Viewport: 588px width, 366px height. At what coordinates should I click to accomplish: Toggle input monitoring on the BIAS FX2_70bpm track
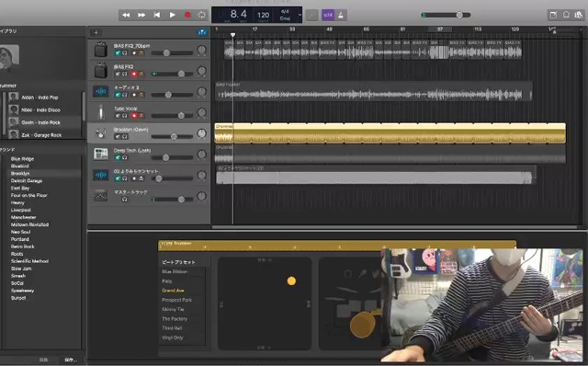[141, 53]
